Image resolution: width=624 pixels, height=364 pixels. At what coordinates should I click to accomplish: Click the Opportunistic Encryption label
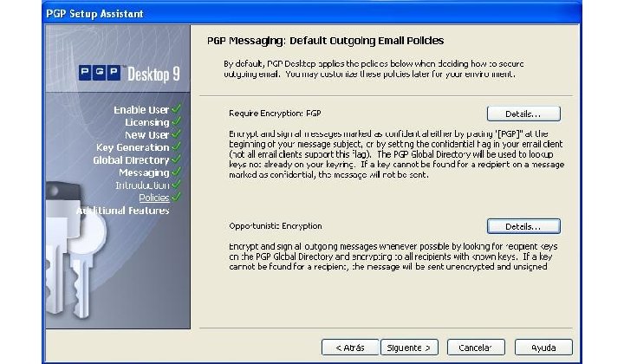pyautogui.click(x=276, y=226)
